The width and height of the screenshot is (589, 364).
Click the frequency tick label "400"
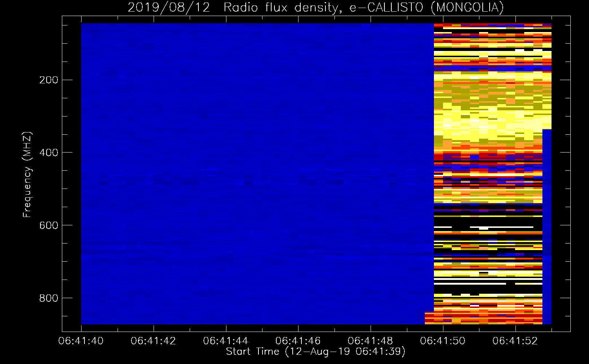click(x=49, y=153)
